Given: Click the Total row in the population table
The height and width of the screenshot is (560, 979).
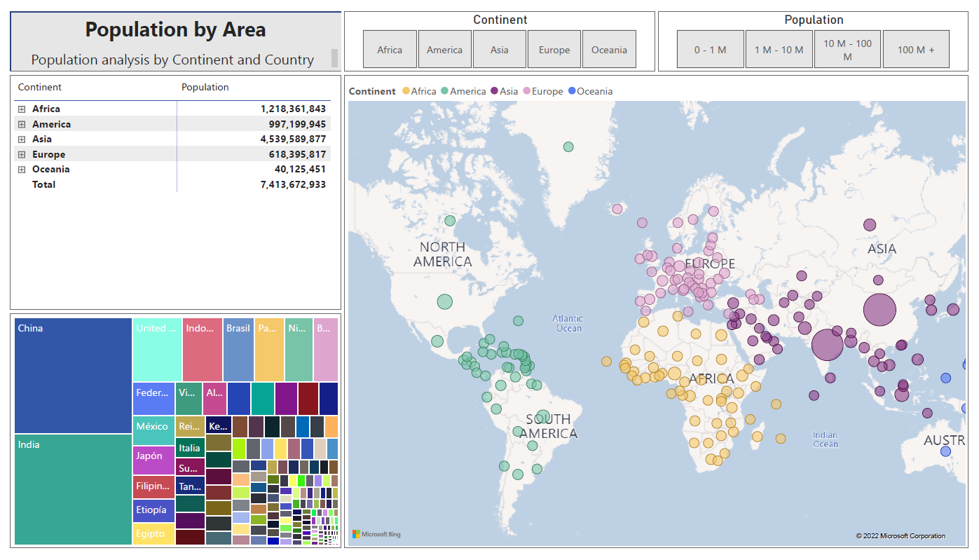Looking at the screenshot, I should pyautogui.click(x=44, y=184).
